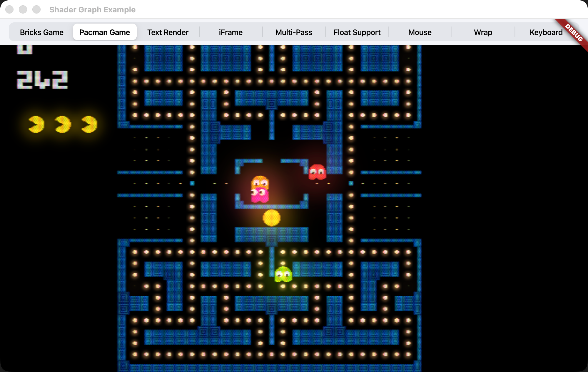Select the Keyboard tab

coord(546,32)
